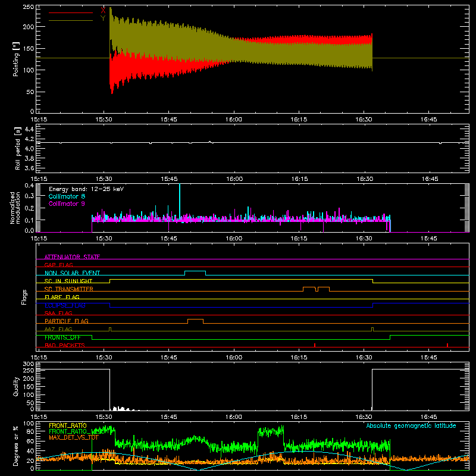This screenshot has width=476, height=476.
Task: Click the GAP_FLAG label
Action: pyautogui.click(x=58, y=265)
